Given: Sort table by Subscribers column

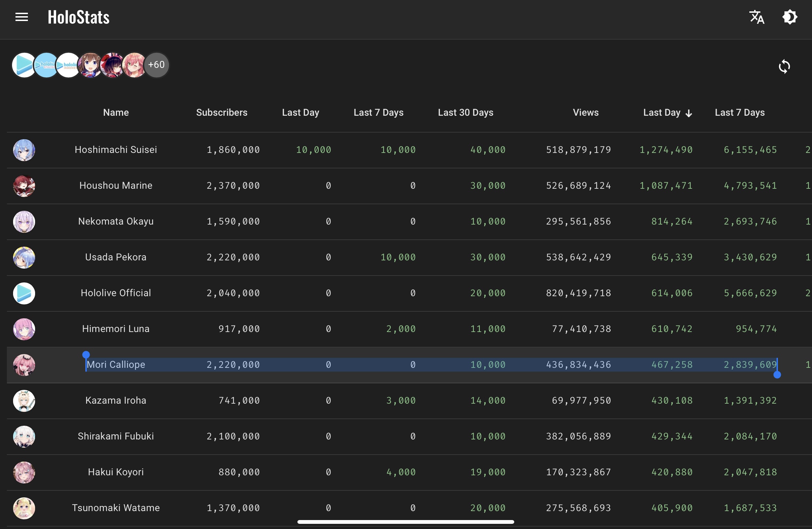Looking at the screenshot, I should (222, 113).
